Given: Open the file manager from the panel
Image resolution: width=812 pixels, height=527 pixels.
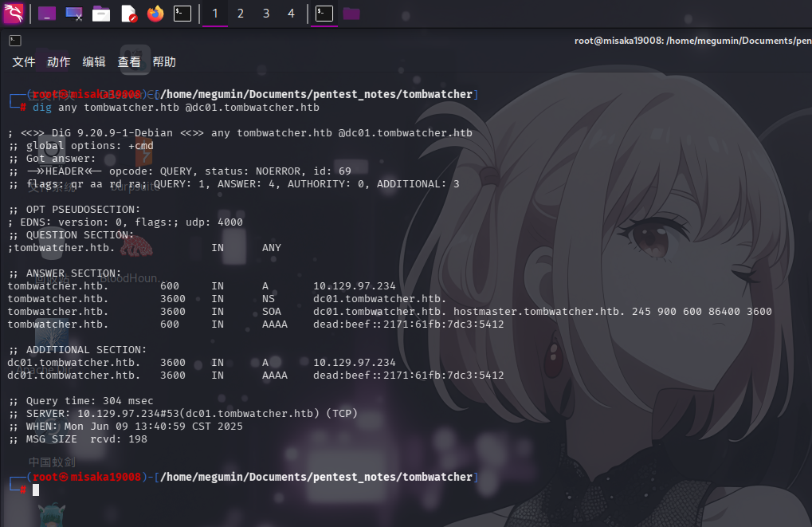Looking at the screenshot, I should 101,14.
